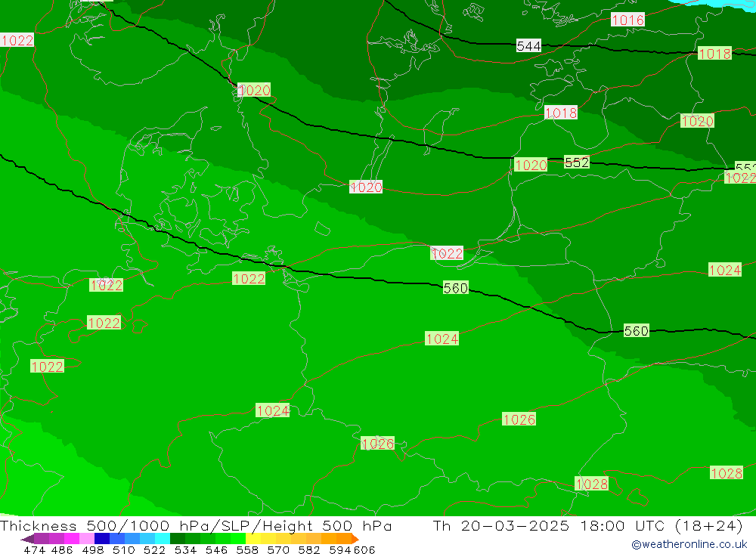Click the orange right arrow end of the legend
756x554 pixels.
(355, 539)
